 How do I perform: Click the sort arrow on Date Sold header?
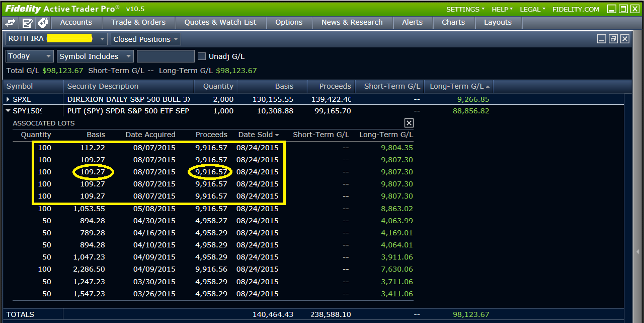277,135
